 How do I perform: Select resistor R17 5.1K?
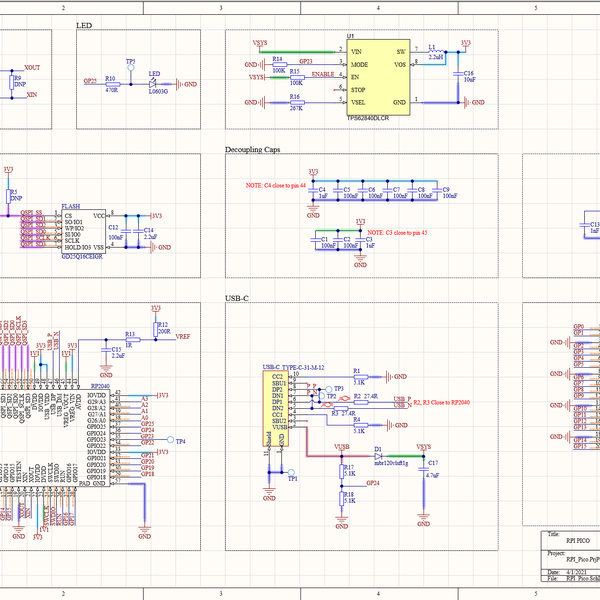click(341, 471)
